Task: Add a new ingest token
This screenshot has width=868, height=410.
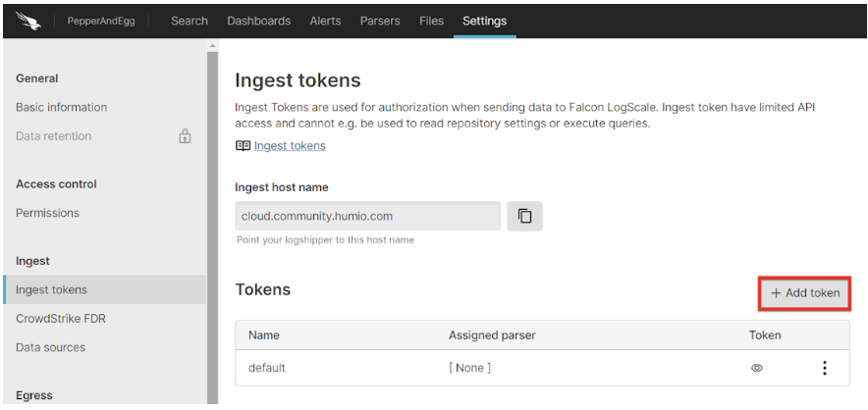Action: [804, 293]
